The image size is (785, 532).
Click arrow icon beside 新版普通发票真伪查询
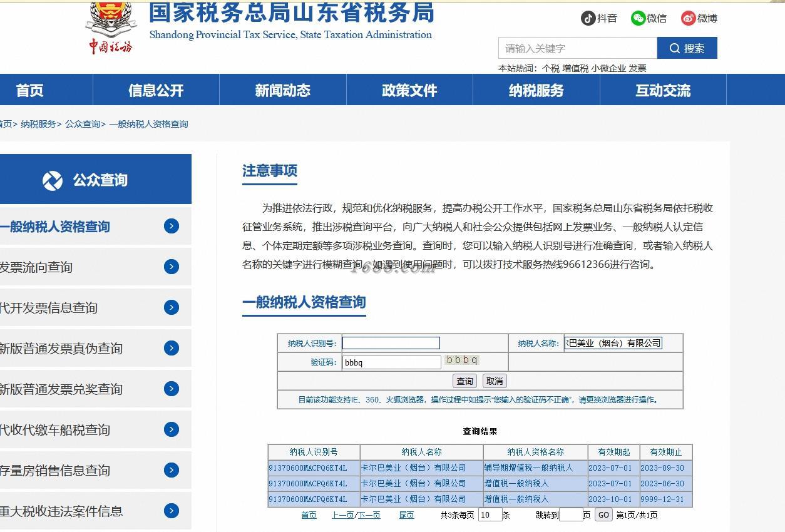tap(172, 348)
